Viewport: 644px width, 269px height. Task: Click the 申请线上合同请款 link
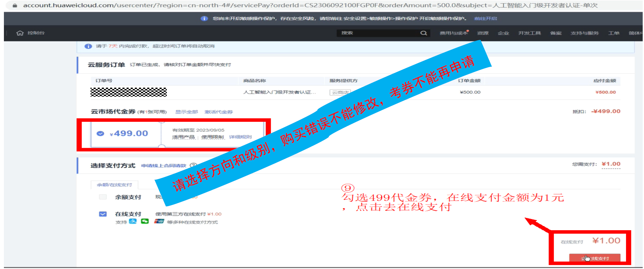(164, 165)
